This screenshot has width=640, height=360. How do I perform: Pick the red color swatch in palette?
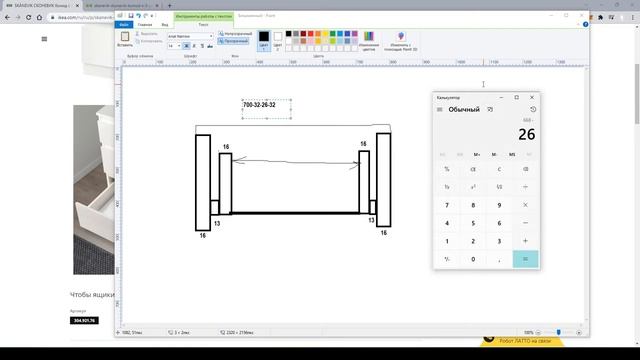point(311,34)
